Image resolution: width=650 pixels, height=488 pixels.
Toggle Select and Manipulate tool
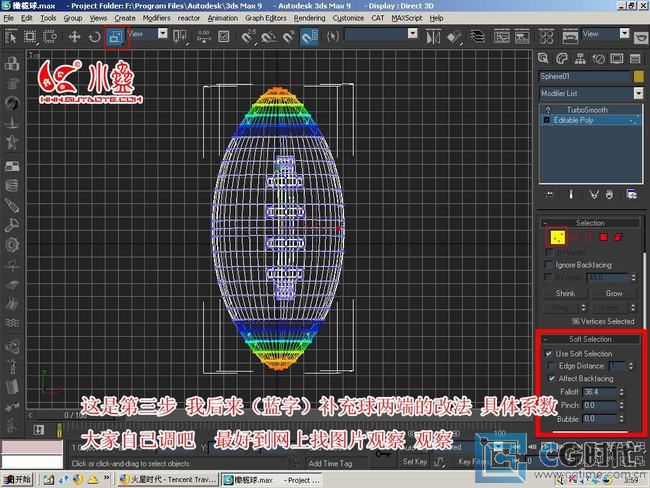pos(204,37)
